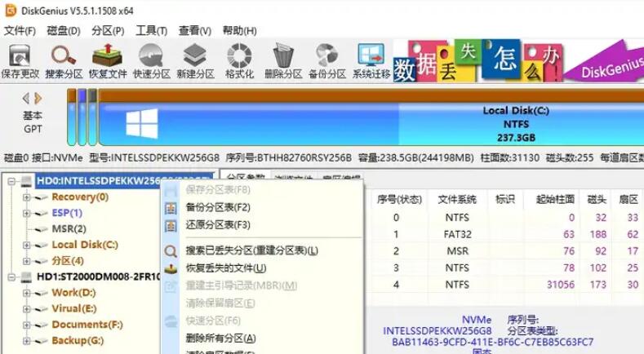Open the 工具(T) menu

coord(152,31)
